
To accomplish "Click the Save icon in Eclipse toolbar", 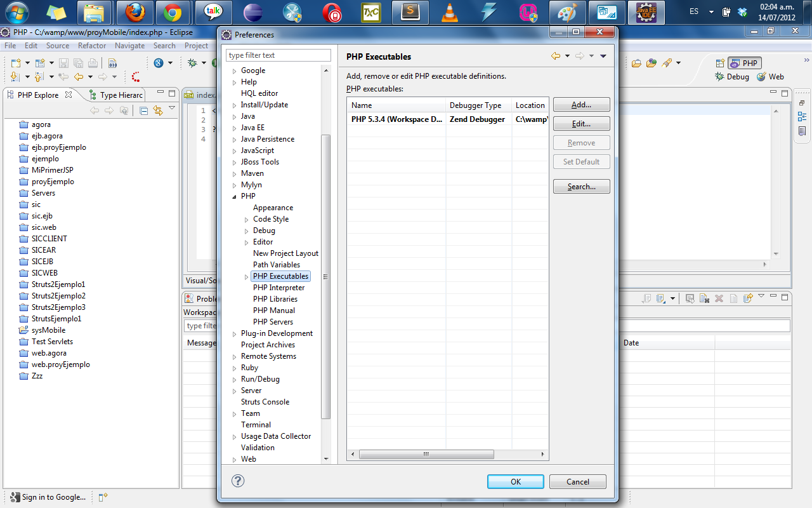I will click(63, 63).
